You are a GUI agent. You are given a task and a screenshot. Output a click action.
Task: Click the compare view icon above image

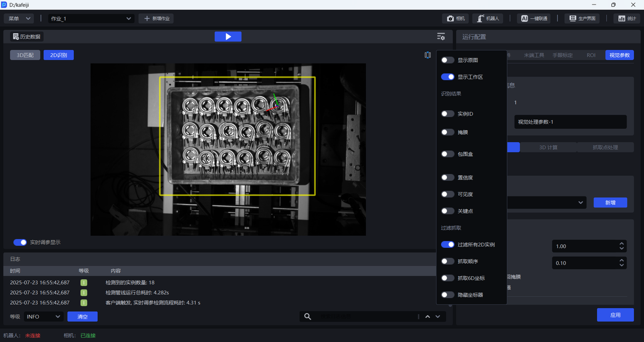tap(428, 55)
